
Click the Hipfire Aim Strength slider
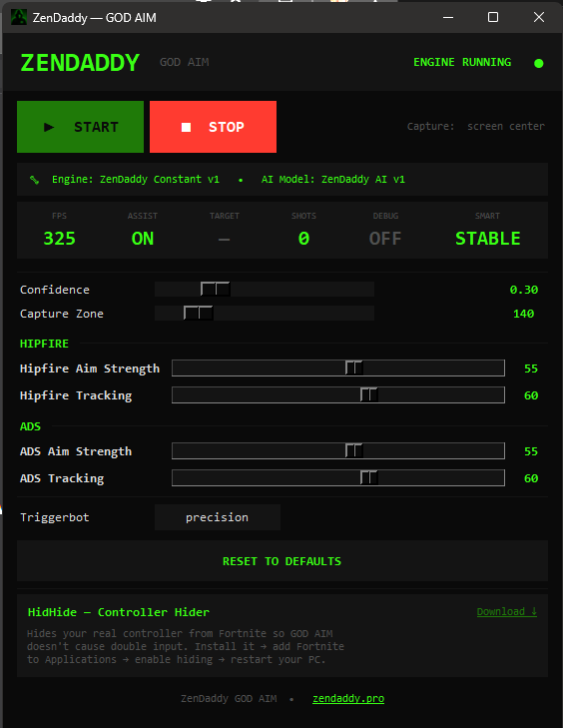coord(338,368)
